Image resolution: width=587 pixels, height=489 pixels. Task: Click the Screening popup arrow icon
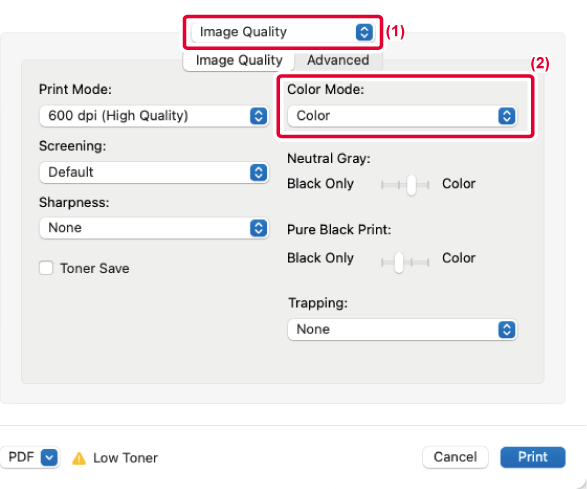click(x=258, y=172)
